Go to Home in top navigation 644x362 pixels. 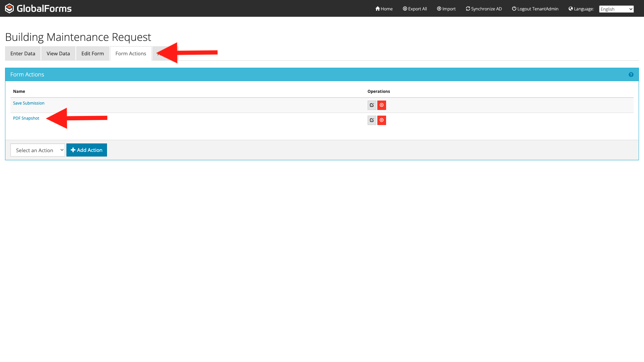[x=384, y=9]
